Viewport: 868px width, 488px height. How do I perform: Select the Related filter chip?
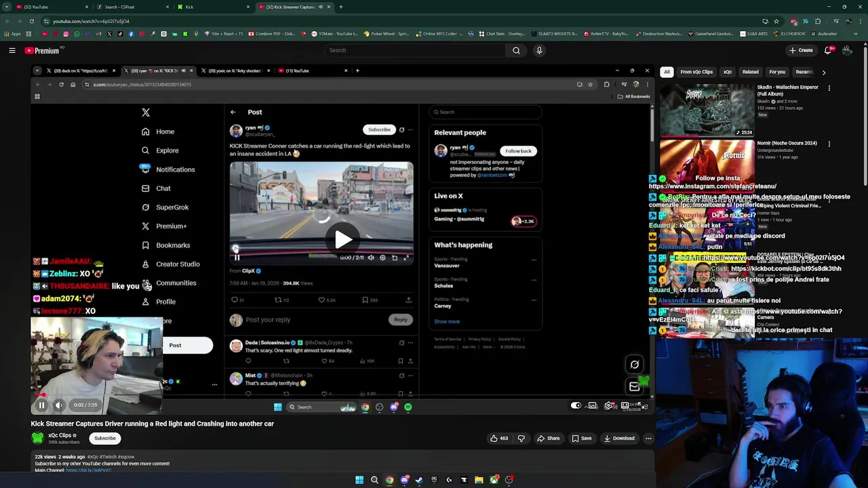(x=750, y=72)
